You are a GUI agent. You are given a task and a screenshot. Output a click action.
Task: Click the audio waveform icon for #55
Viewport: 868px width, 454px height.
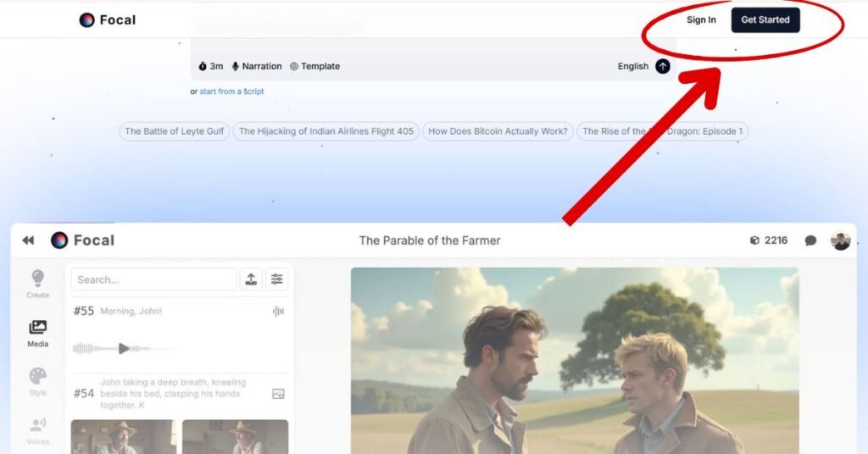(x=277, y=311)
